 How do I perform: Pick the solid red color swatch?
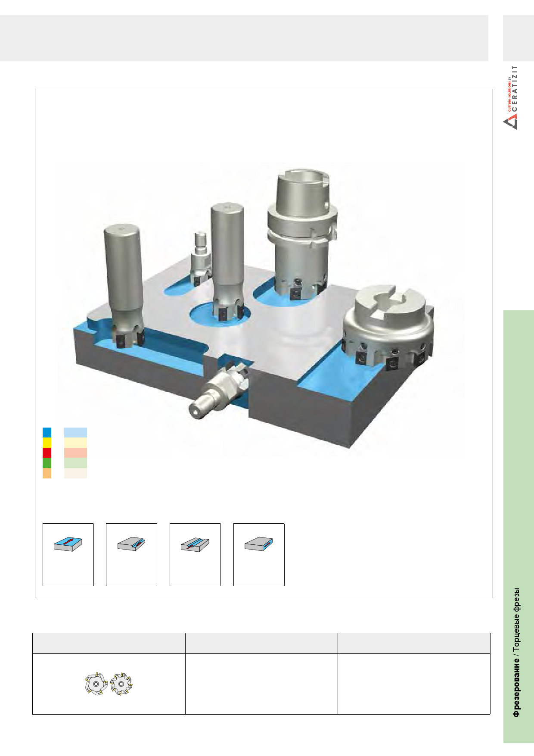[x=47, y=453]
